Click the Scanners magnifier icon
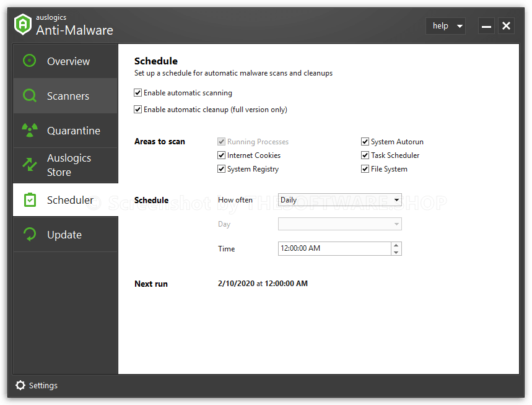 click(x=30, y=95)
